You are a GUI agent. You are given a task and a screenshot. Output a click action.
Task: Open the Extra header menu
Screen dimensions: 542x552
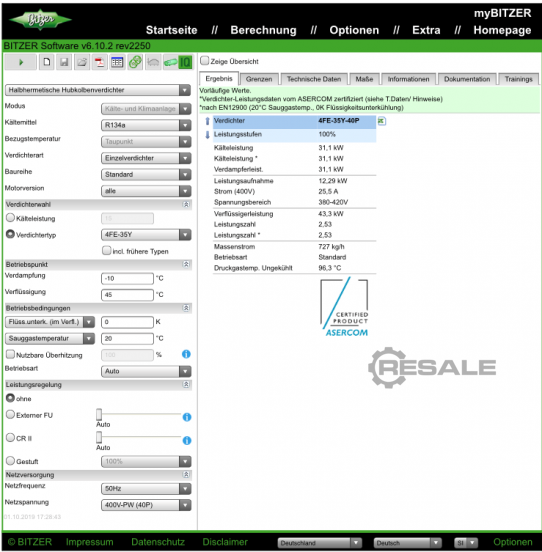[426, 30]
